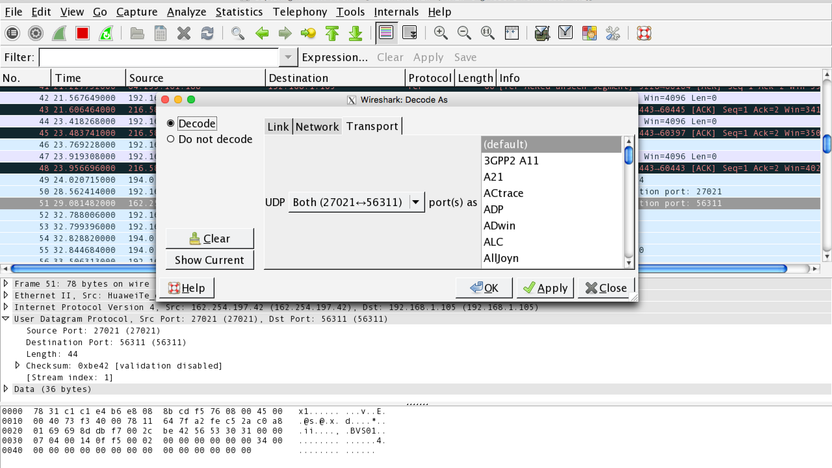Click the packet list vertical scrollbar thumb
The height and width of the screenshot is (468, 832).
[x=827, y=144]
